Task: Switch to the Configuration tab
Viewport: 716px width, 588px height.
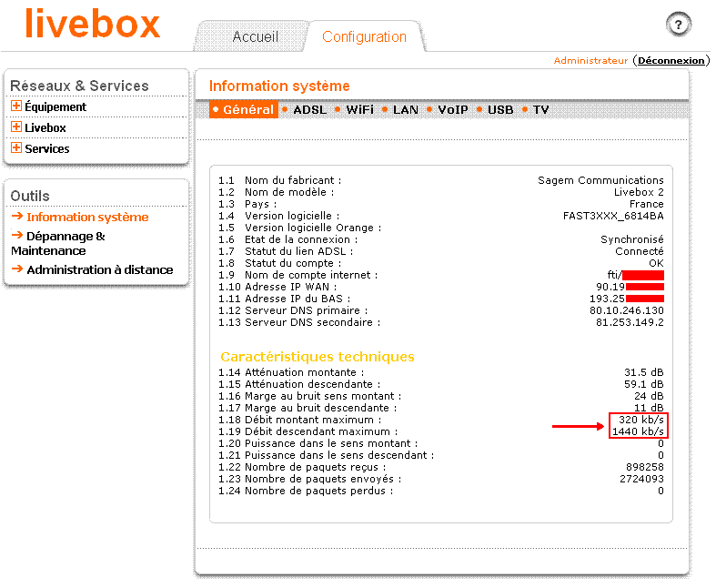Action: click(x=364, y=37)
